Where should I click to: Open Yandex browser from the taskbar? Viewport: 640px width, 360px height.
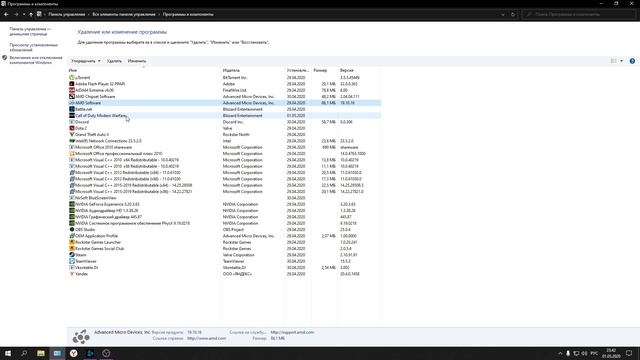73,353
